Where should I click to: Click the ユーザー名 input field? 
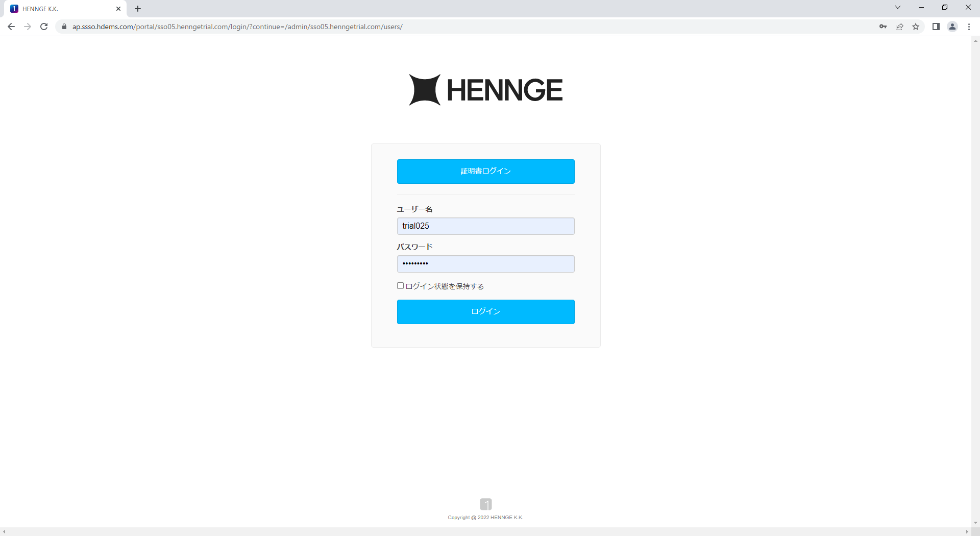pyautogui.click(x=485, y=226)
